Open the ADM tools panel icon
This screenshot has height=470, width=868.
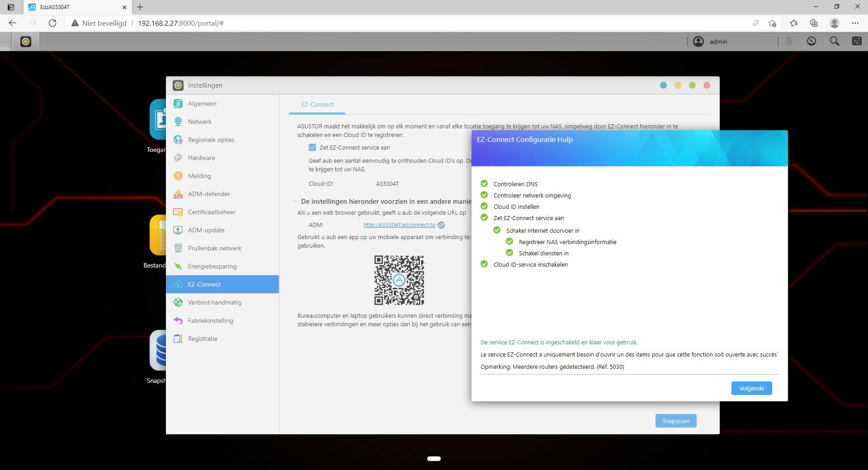click(x=857, y=42)
